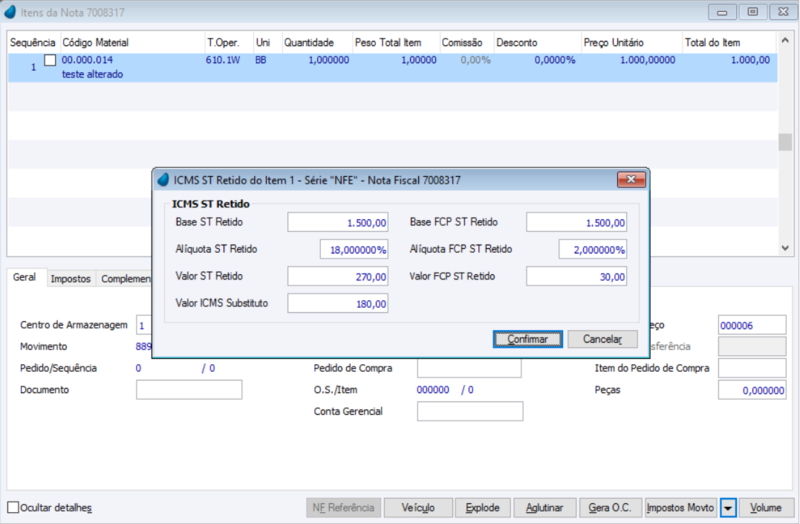This screenshot has height=524, width=800.
Task: Click the Quantidade column header
Action: point(317,42)
